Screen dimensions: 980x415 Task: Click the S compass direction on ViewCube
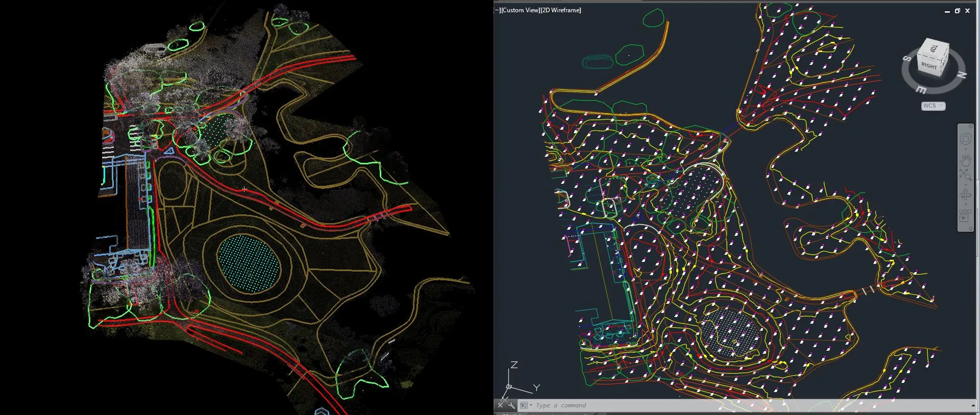click(x=907, y=59)
